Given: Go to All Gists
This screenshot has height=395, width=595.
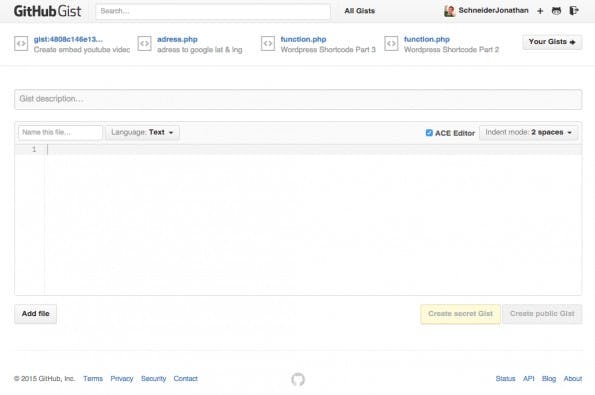Looking at the screenshot, I should click(x=359, y=11).
